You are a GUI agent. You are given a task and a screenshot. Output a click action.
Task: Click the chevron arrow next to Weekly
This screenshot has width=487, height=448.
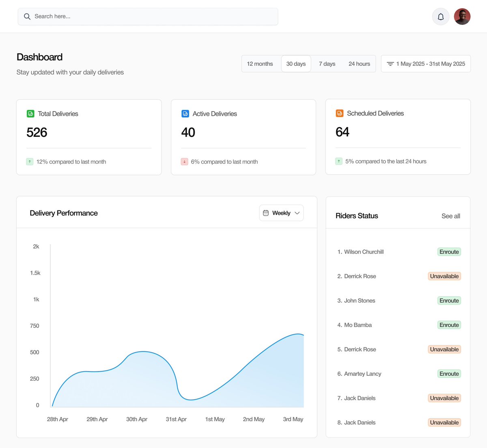297,213
